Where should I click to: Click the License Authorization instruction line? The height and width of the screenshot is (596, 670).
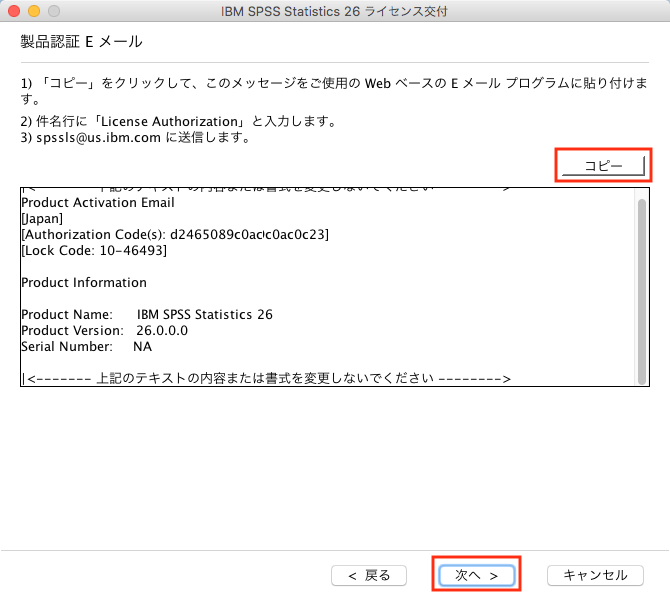tap(178, 122)
